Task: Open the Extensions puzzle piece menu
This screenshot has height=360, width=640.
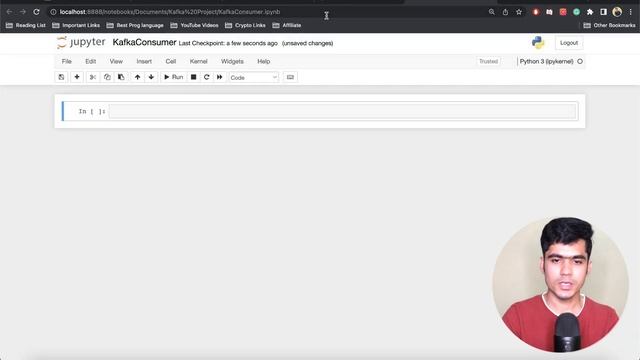Action: 590,12
